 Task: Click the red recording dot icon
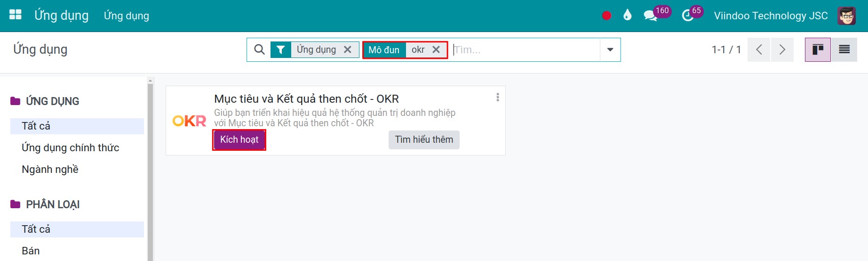pos(606,16)
